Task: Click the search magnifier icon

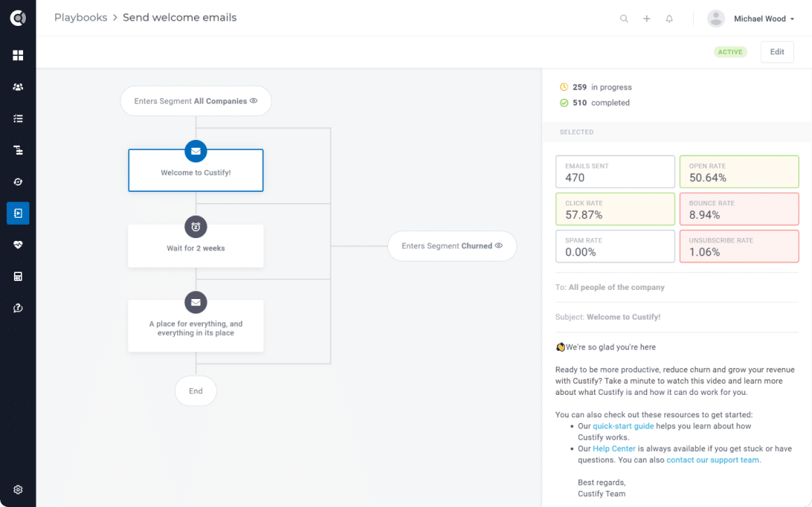Action: pyautogui.click(x=624, y=19)
